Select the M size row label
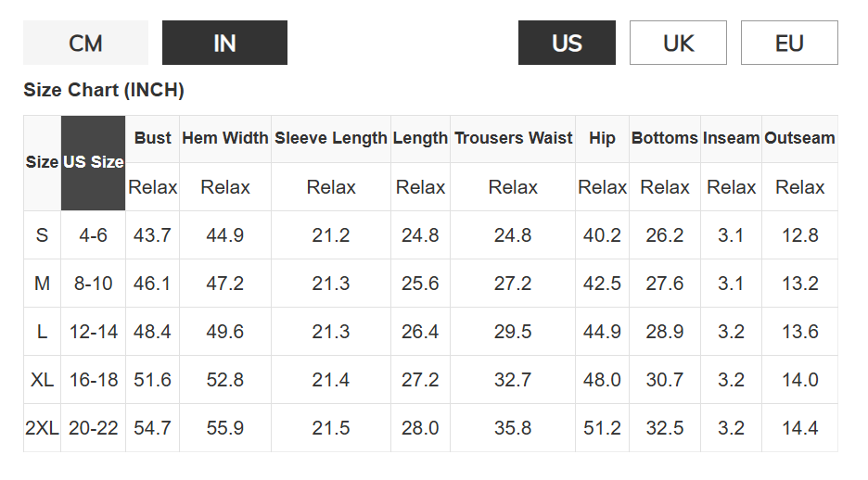 pyautogui.click(x=42, y=284)
